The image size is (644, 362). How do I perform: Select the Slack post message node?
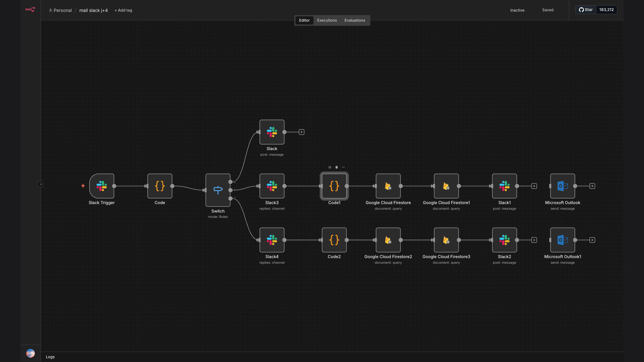click(x=272, y=132)
